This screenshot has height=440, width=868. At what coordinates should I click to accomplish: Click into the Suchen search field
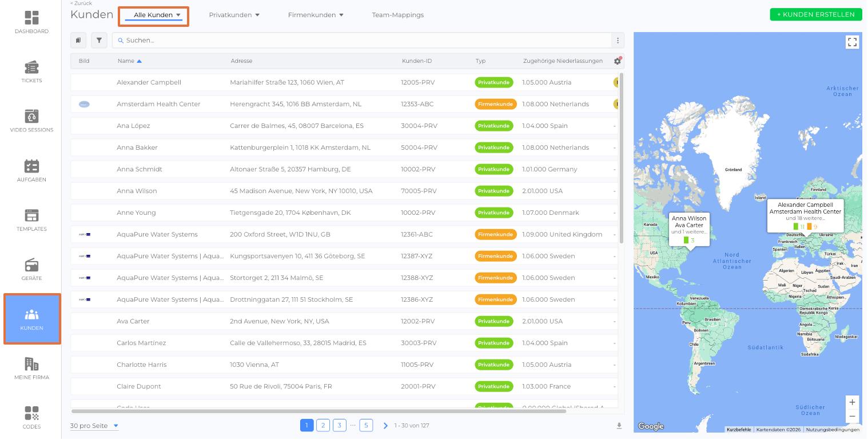tap(366, 41)
